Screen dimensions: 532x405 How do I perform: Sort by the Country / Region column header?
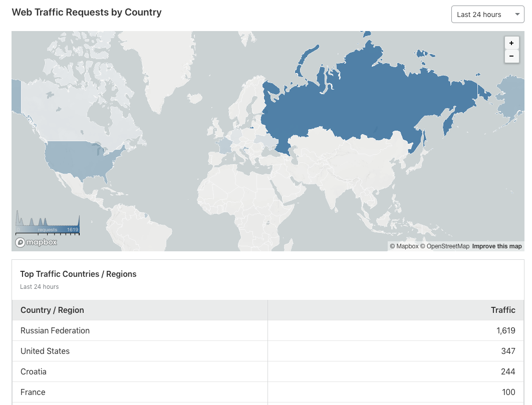52,310
